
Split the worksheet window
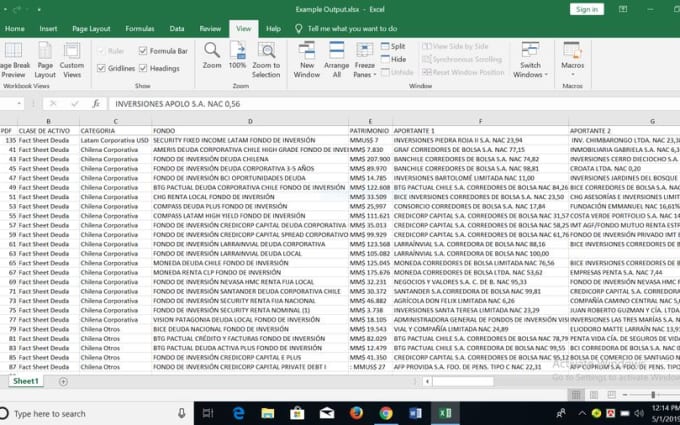click(393, 46)
